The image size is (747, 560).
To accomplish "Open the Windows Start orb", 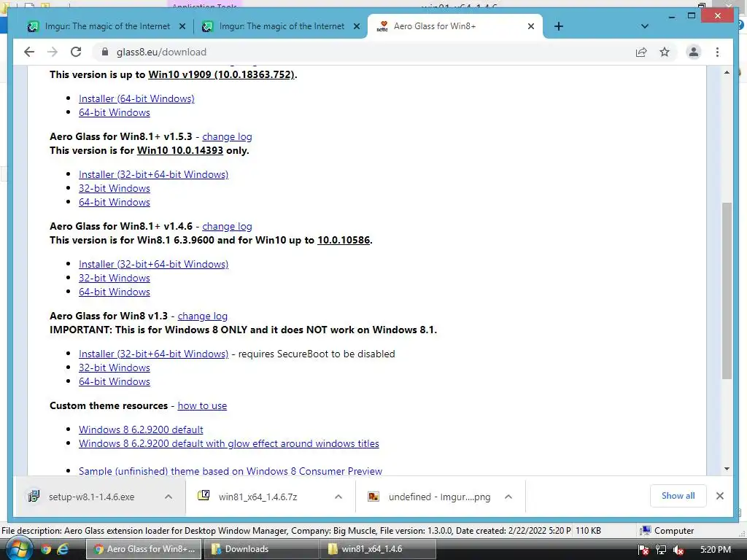I will click(x=18, y=548).
